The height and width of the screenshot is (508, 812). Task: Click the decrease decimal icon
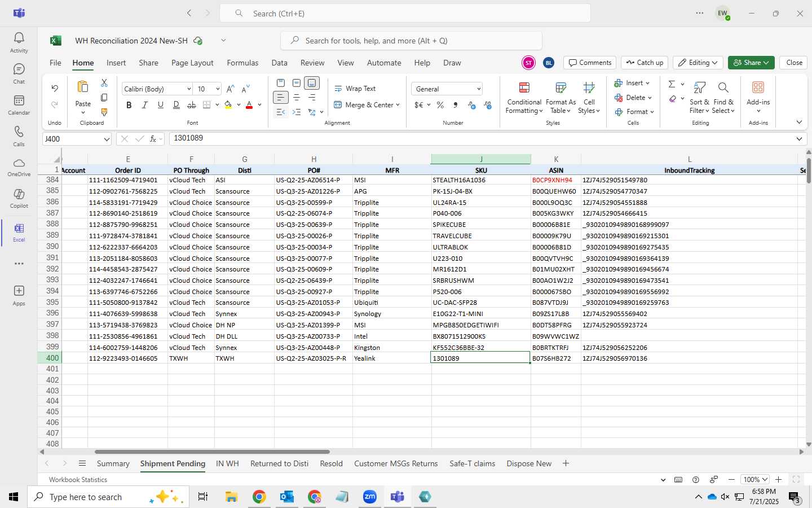(x=488, y=105)
